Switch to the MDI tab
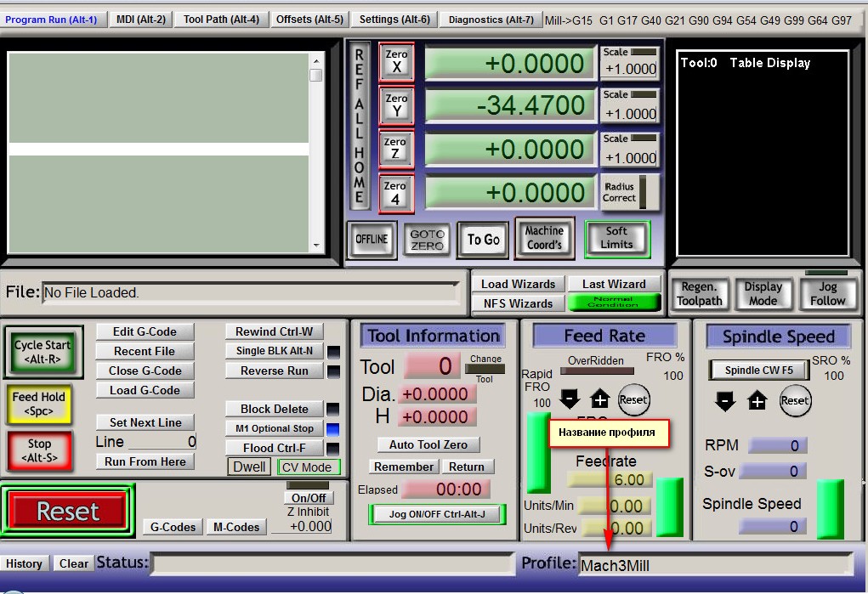The width and height of the screenshot is (868, 594). pos(141,20)
